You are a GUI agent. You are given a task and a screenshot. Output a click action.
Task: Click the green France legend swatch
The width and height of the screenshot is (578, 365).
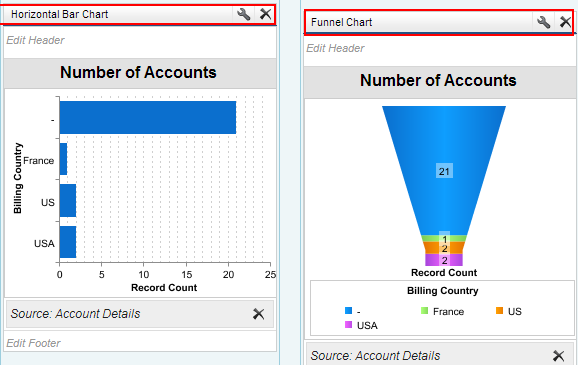coord(424,311)
